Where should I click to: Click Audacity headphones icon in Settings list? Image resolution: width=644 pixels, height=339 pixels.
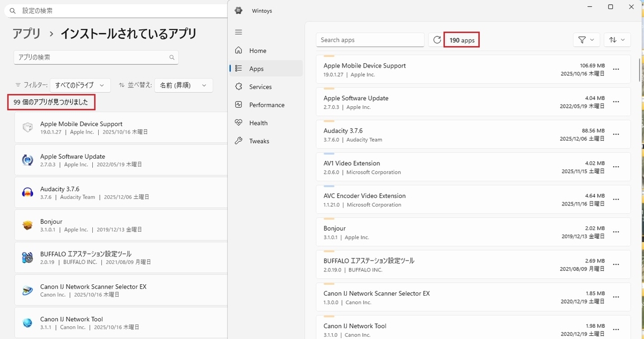27,193
